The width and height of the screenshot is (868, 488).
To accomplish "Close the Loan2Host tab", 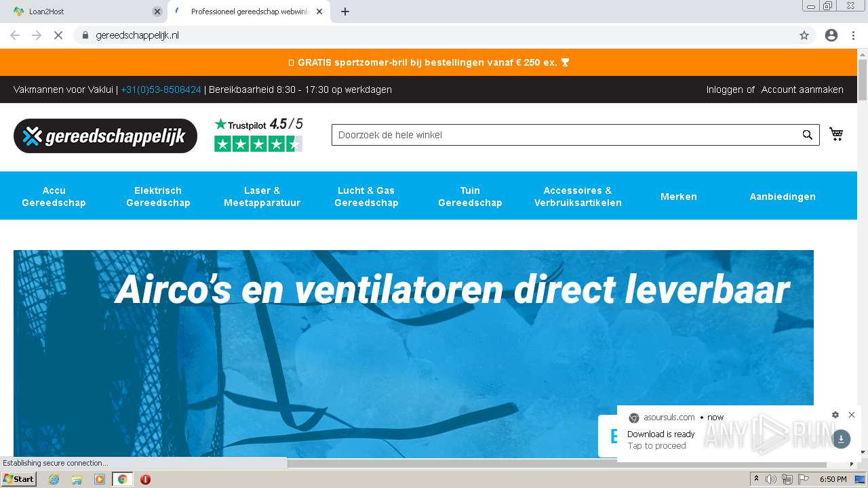I will pyautogui.click(x=157, y=12).
